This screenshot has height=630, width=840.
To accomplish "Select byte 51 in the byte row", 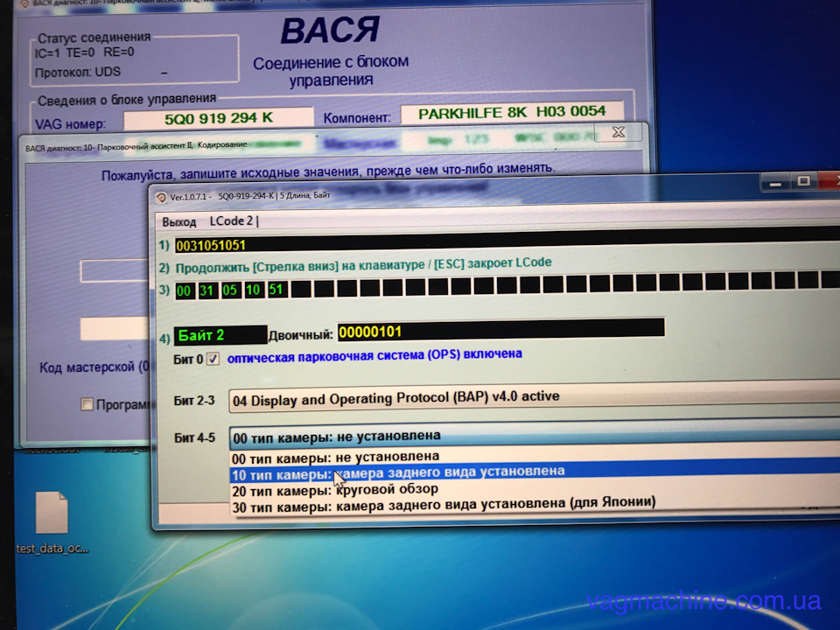I will coord(276,290).
